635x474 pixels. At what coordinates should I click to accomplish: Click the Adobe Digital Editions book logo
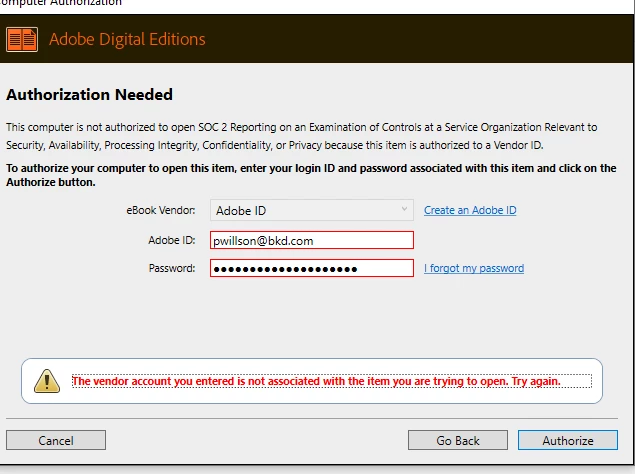22,39
